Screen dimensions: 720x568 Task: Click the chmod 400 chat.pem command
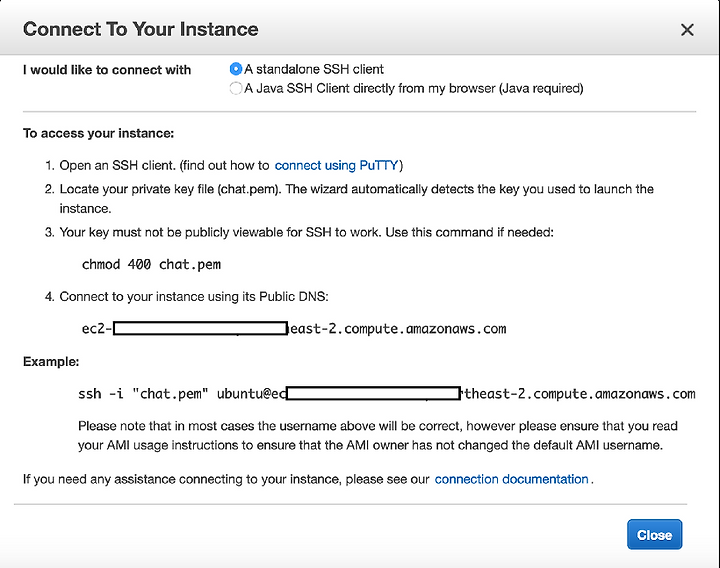click(x=151, y=264)
